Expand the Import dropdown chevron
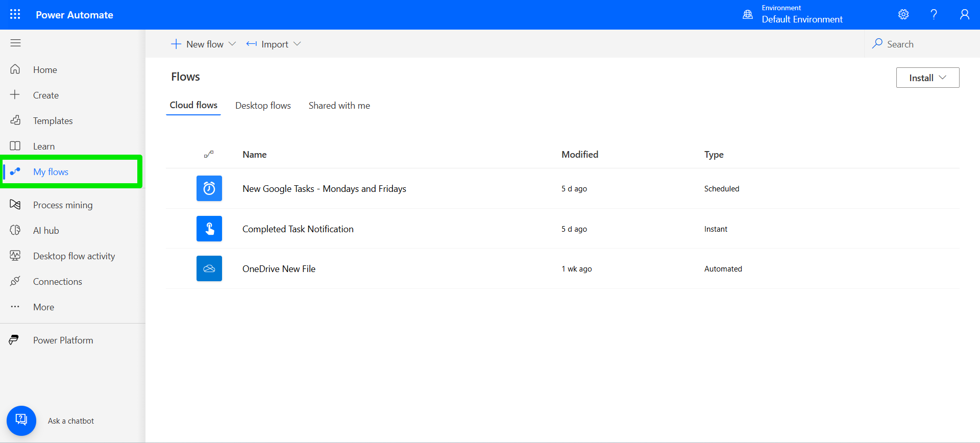This screenshot has height=443, width=980. [x=297, y=44]
